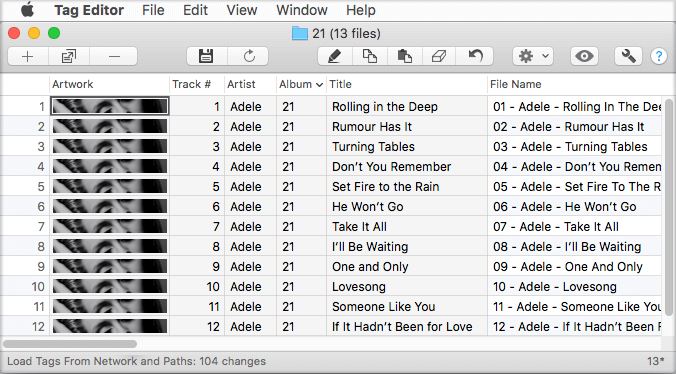
Task: Click the circular reload arrow icon
Action: click(249, 56)
